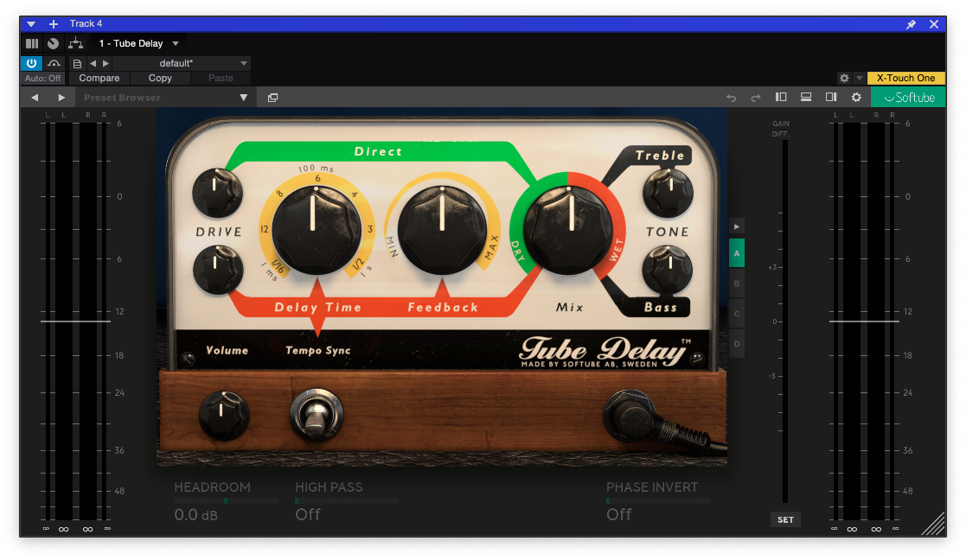Open the preset file icon
Screen dimensions: 966x560
tap(77, 63)
